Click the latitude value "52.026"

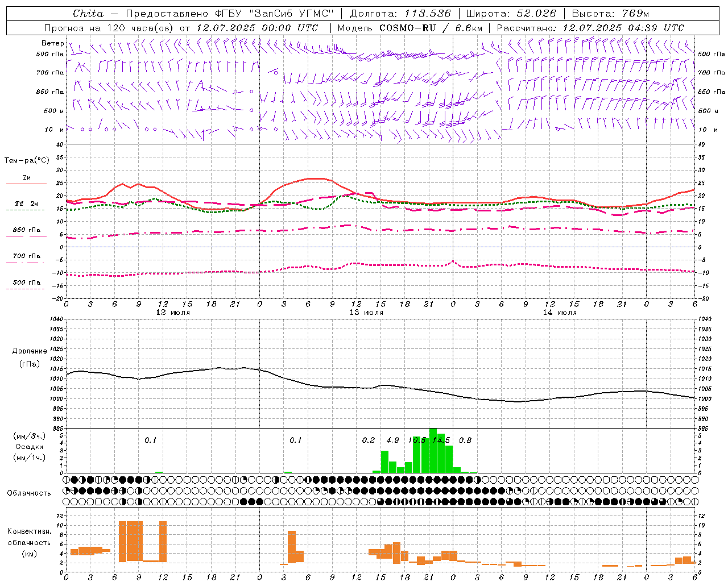click(x=536, y=14)
